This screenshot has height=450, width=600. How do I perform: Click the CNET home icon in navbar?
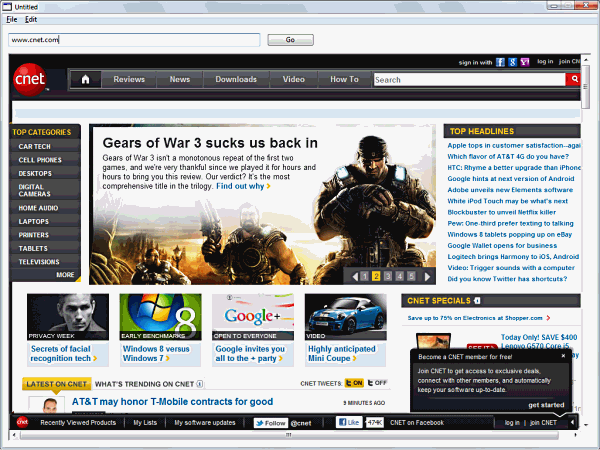(86, 79)
